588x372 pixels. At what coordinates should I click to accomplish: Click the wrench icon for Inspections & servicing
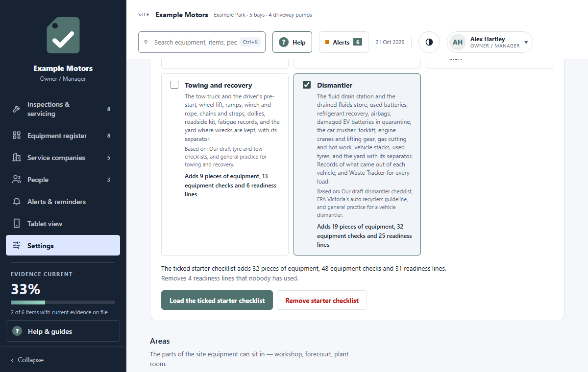click(17, 109)
